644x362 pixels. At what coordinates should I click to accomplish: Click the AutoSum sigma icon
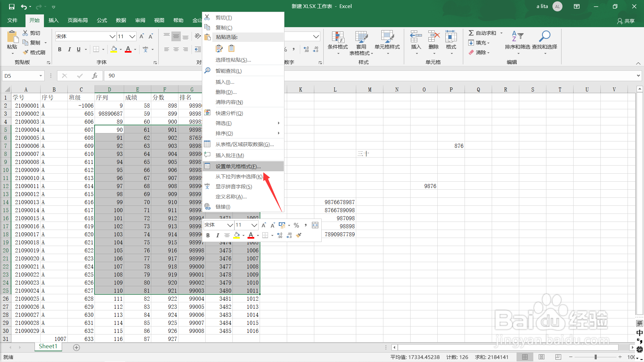(471, 33)
